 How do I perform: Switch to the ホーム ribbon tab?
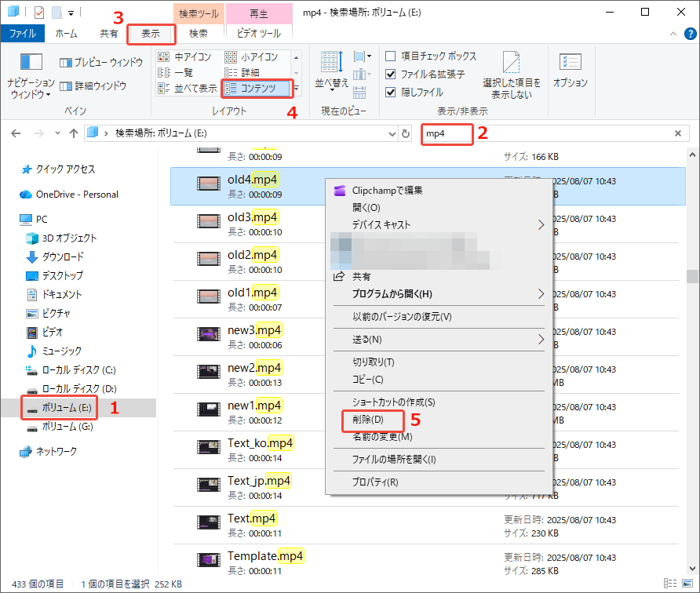[67, 34]
